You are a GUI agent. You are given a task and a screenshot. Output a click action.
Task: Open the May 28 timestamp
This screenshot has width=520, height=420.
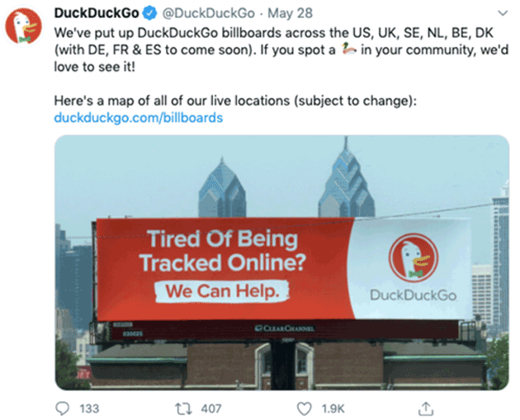[x=291, y=13]
